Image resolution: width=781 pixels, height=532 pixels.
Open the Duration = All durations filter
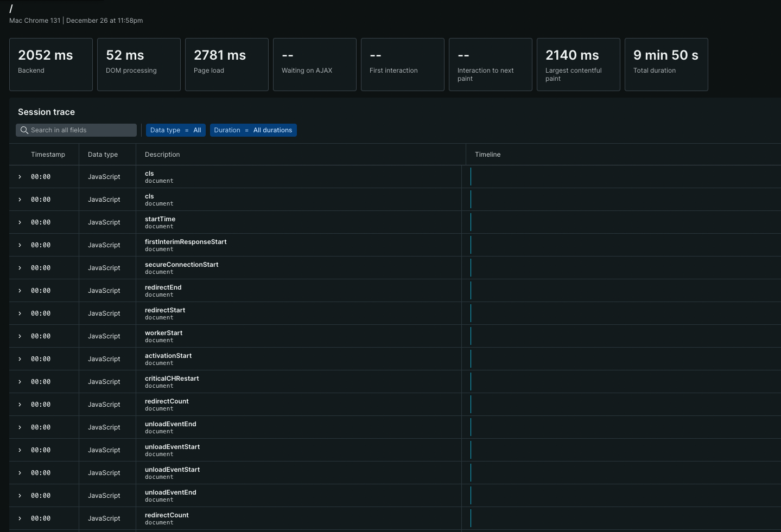(253, 130)
